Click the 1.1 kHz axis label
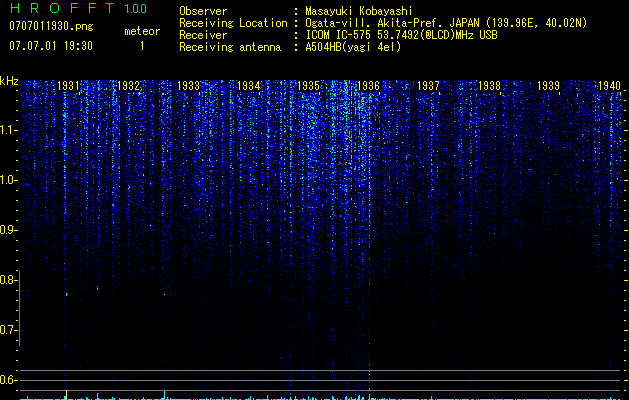Viewport: 629px width, 400px height. pos(8,130)
